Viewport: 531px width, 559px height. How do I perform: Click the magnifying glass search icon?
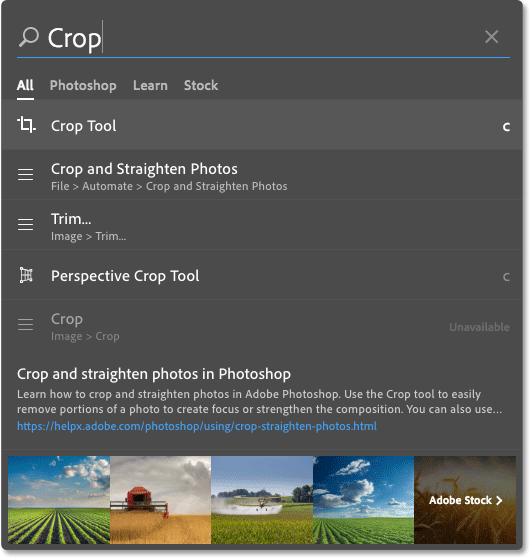click(28, 37)
